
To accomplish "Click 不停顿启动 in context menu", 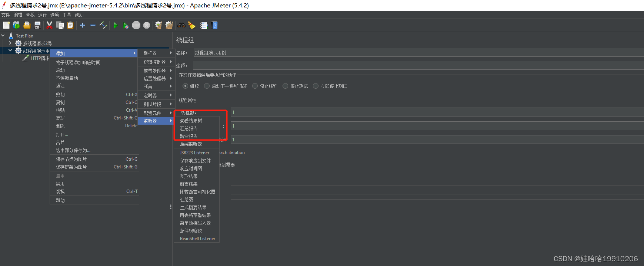I will click(x=94, y=78).
